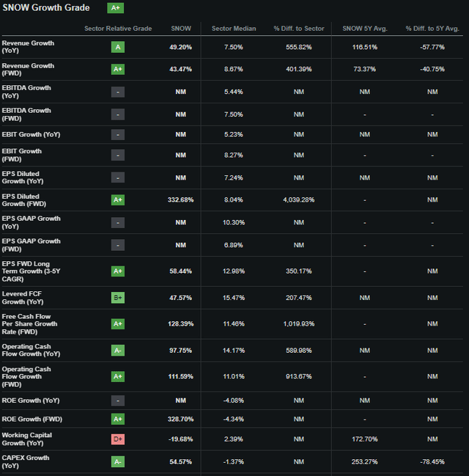469x476 pixels.
Task: Click the A+ badge for EPS FWD Long Term Growth
Action: coord(118,271)
